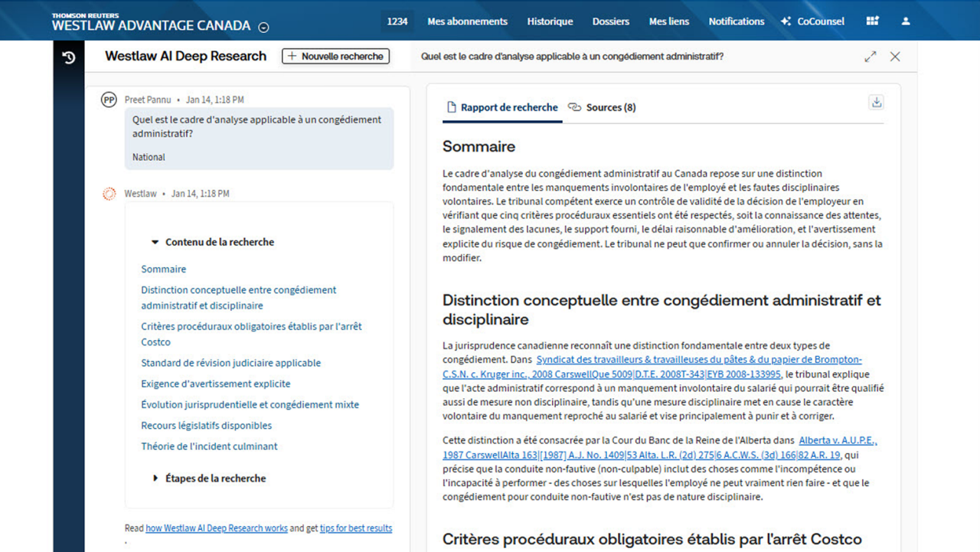Open the user profile icon
This screenshot has height=552, width=980.
coord(906,21)
